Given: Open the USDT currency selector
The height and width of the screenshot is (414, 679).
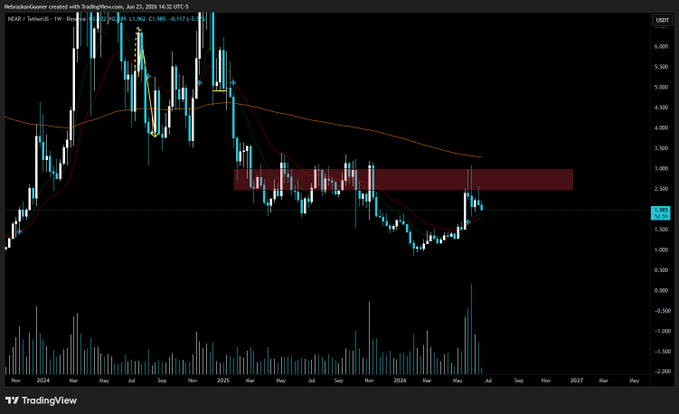Looking at the screenshot, I should 662,20.
